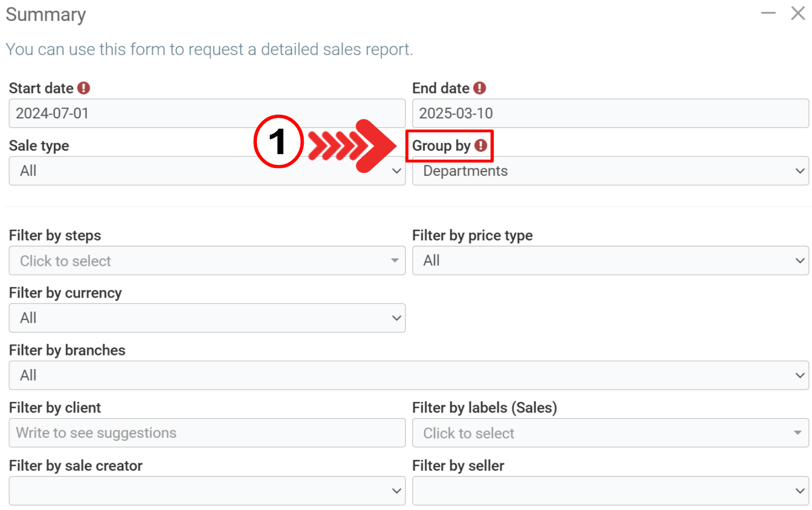
Task: Focus the Filter by client text field
Action: point(207,433)
